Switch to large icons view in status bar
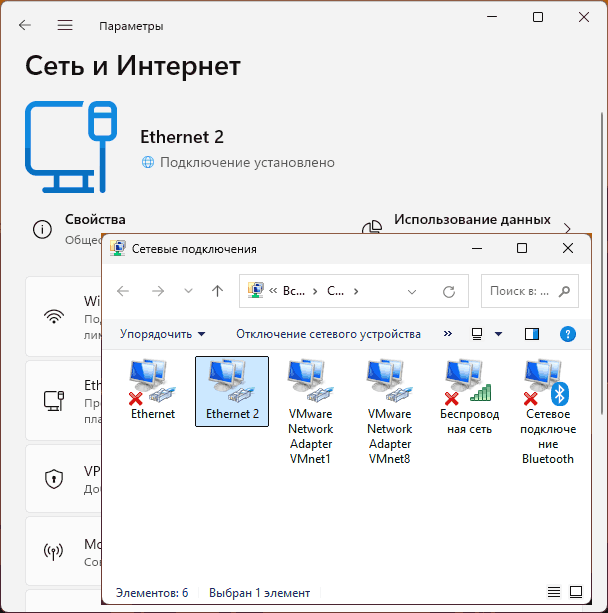This screenshot has height=613, width=608. point(575,592)
